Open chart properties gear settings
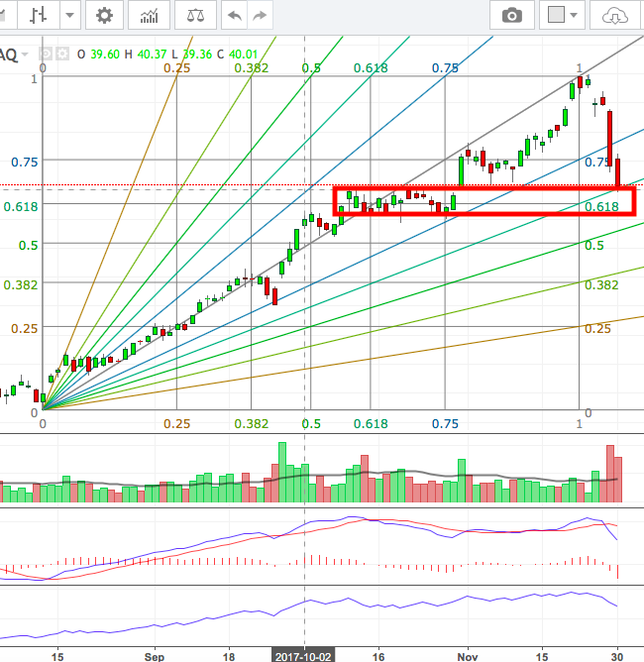Viewport: 644px width, 662px height. 104,16
